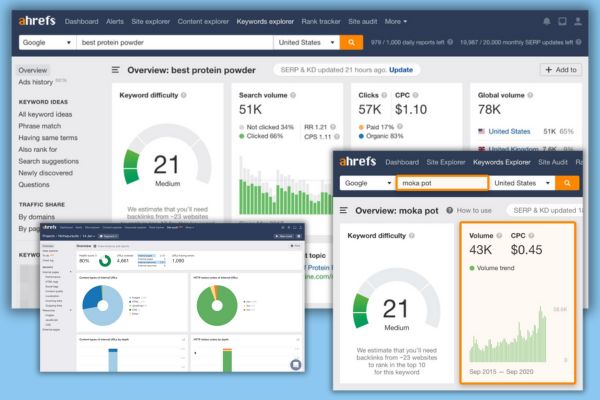The image size is (600, 400).
Task: Click the info icon next to Volume 43K
Action: point(499,235)
